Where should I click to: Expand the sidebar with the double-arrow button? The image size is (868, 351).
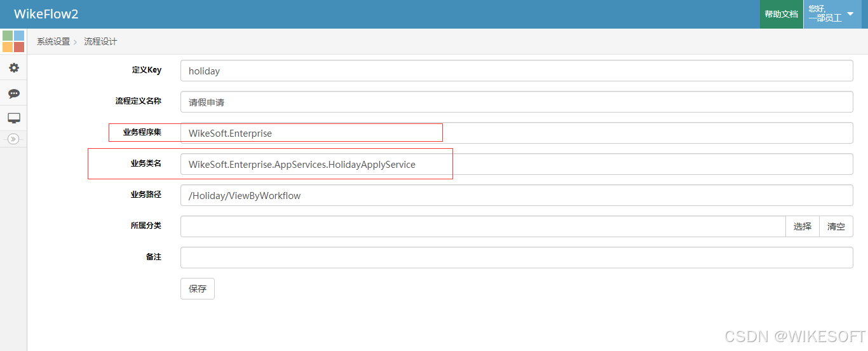[x=13, y=139]
